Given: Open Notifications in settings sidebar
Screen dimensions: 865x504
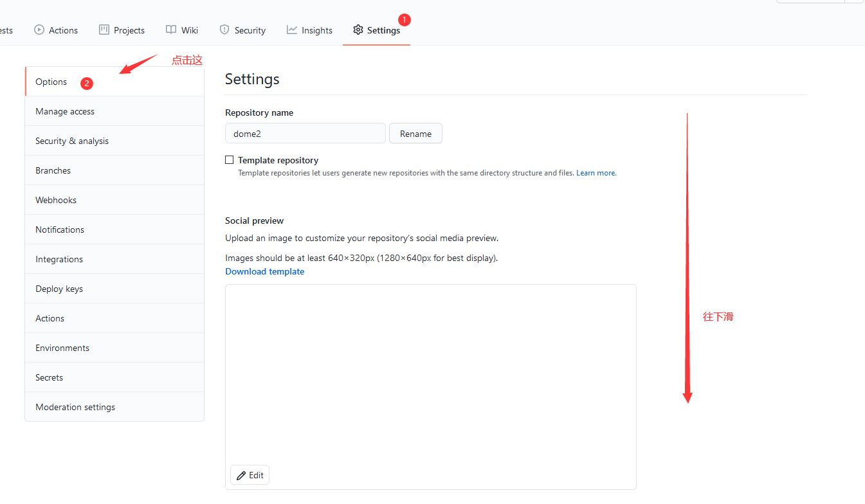Looking at the screenshot, I should (114, 230).
